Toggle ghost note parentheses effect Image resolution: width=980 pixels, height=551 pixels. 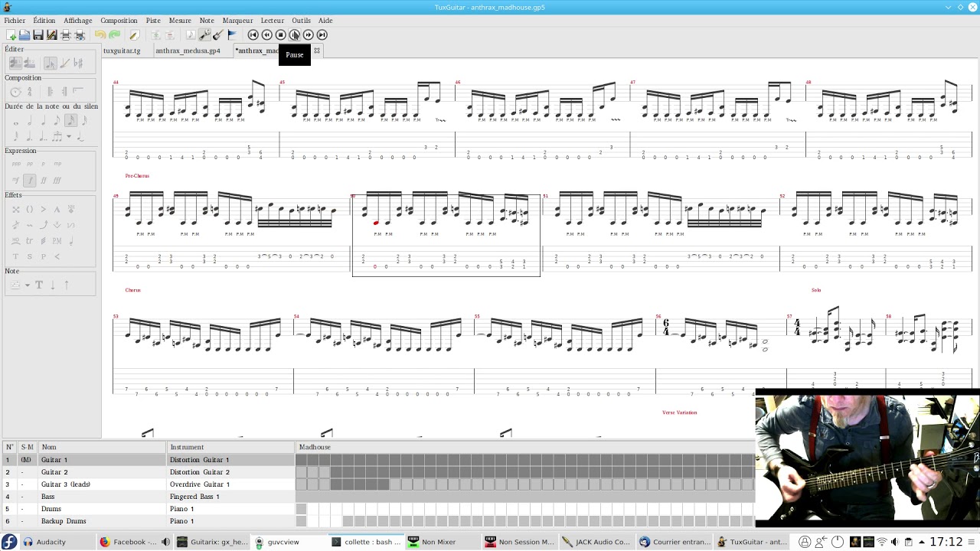[x=29, y=209]
